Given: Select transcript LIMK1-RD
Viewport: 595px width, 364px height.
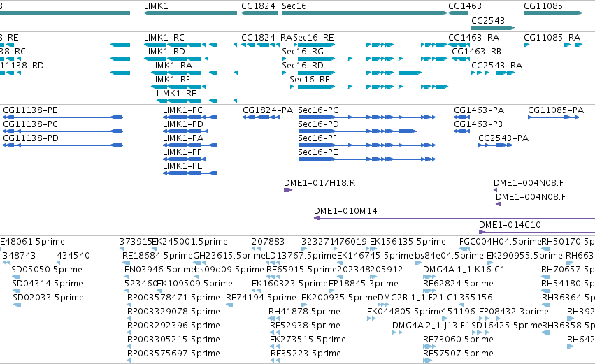Looking at the screenshot, I should tap(176, 59).
